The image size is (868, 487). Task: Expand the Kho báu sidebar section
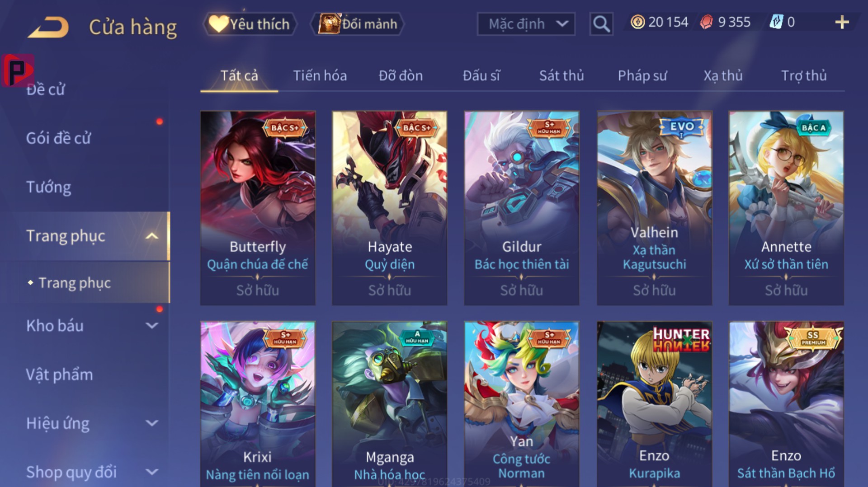[152, 326]
